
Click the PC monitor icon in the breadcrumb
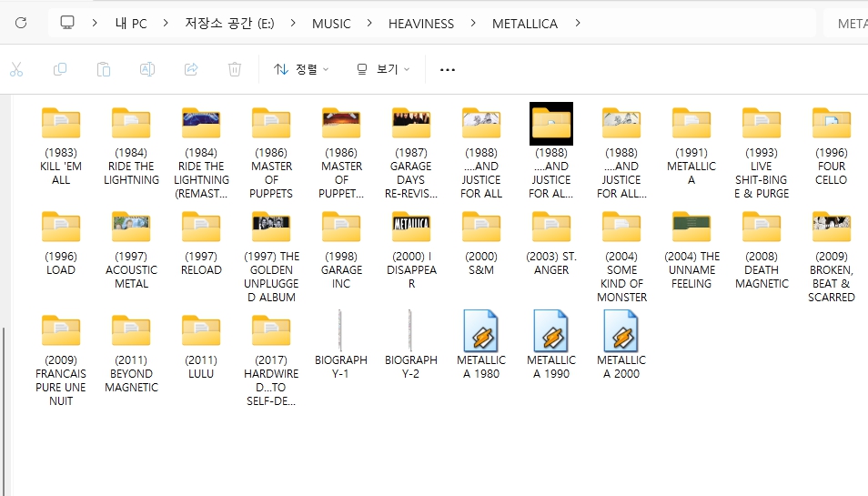tap(67, 23)
